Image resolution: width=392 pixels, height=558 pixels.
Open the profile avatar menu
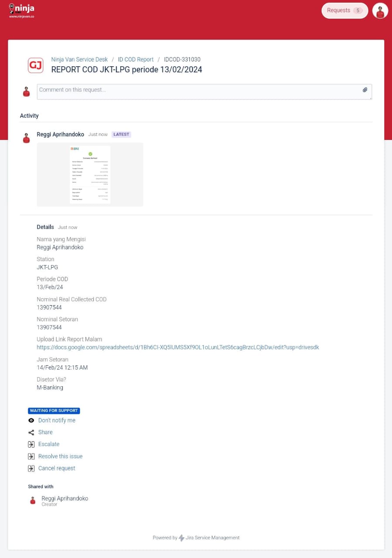pos(380,11)
